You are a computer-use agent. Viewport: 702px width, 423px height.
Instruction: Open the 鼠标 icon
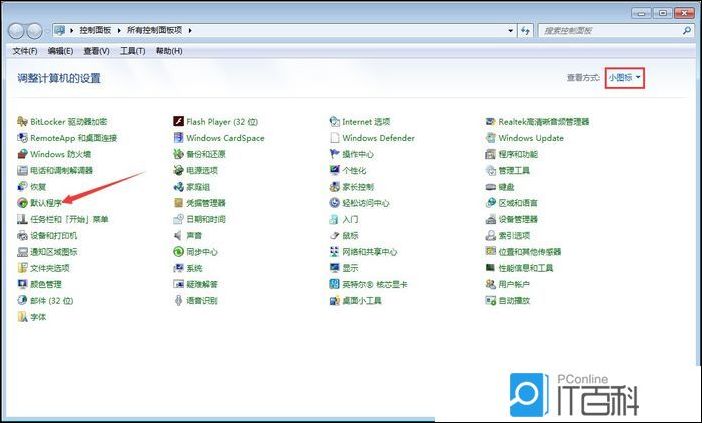point(334,235)
